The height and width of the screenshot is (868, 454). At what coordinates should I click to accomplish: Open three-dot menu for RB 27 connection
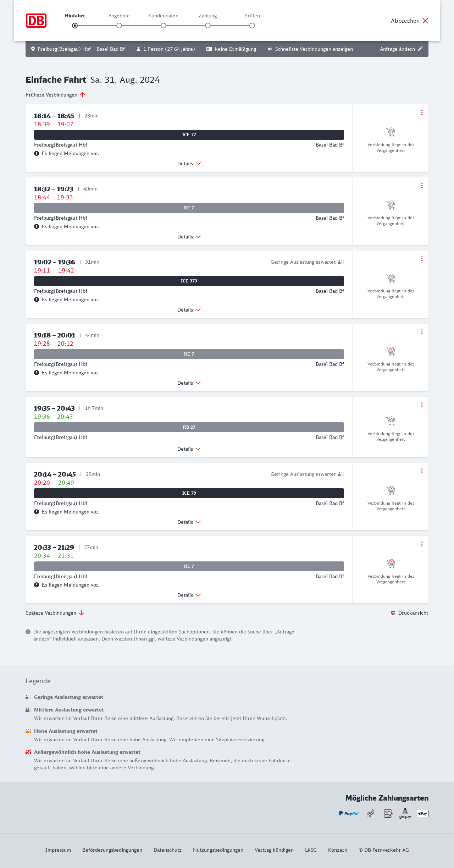[x=422, y=405]
